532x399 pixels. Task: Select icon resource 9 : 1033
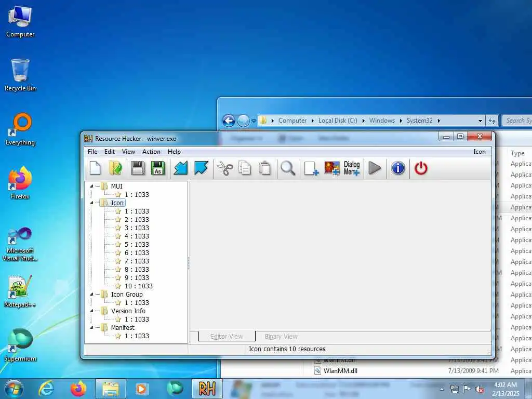[x=137, y=278]
